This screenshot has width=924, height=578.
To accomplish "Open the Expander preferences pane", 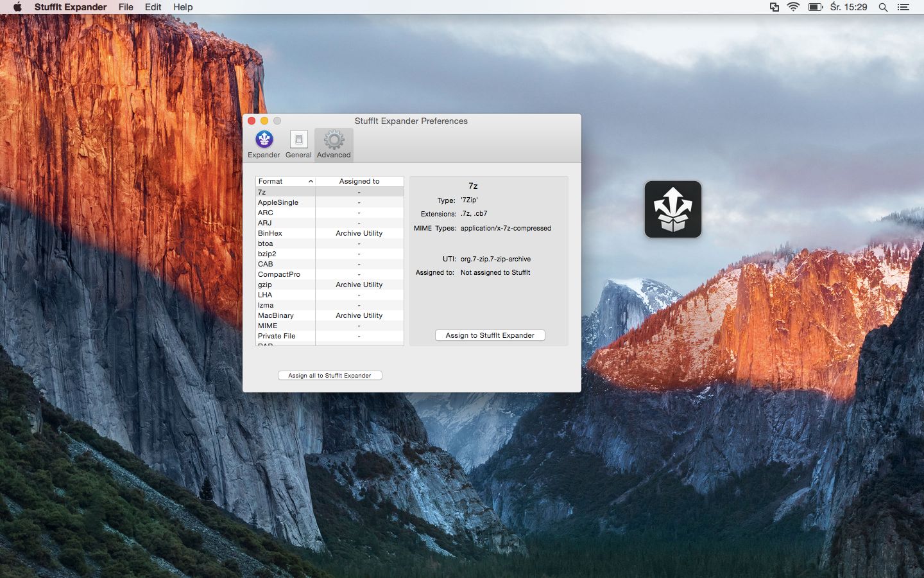I will coord(264,144).
